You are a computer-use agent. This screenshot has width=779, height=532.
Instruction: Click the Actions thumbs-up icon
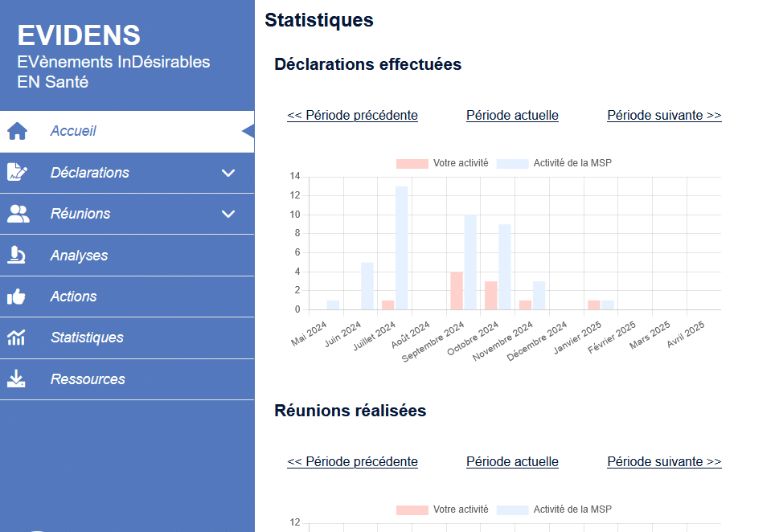pyautogui.click(x=17, y=297)
